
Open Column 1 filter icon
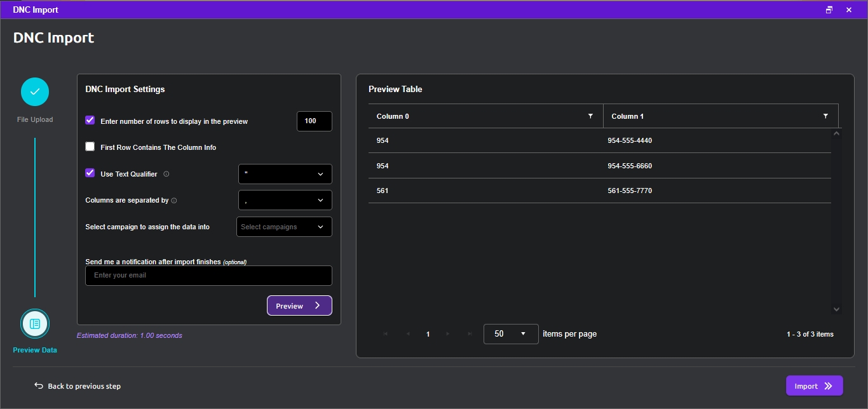click(825, 116)
